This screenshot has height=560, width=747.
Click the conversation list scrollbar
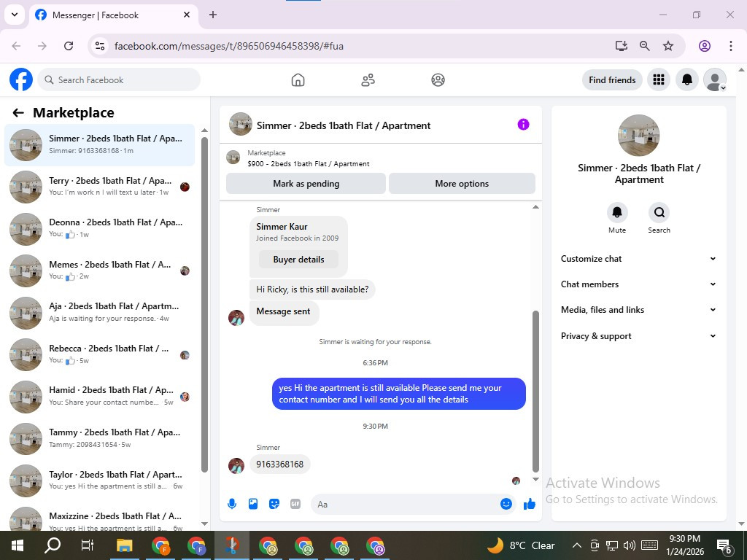[x=204, y=305]
